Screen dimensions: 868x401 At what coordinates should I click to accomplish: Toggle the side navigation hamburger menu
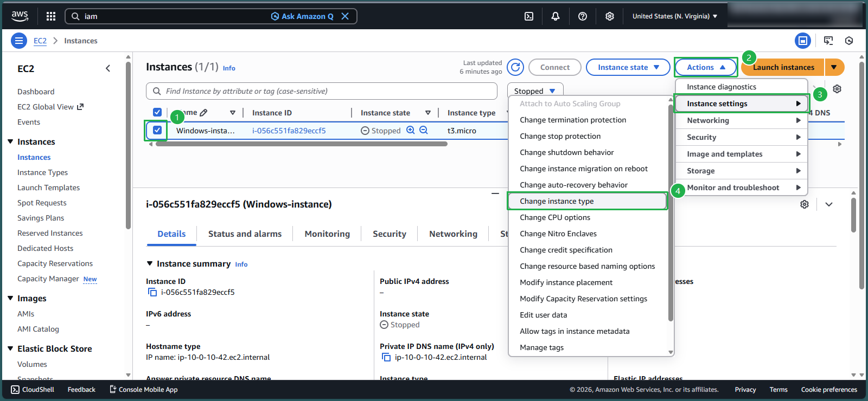(x=19, y=41)
